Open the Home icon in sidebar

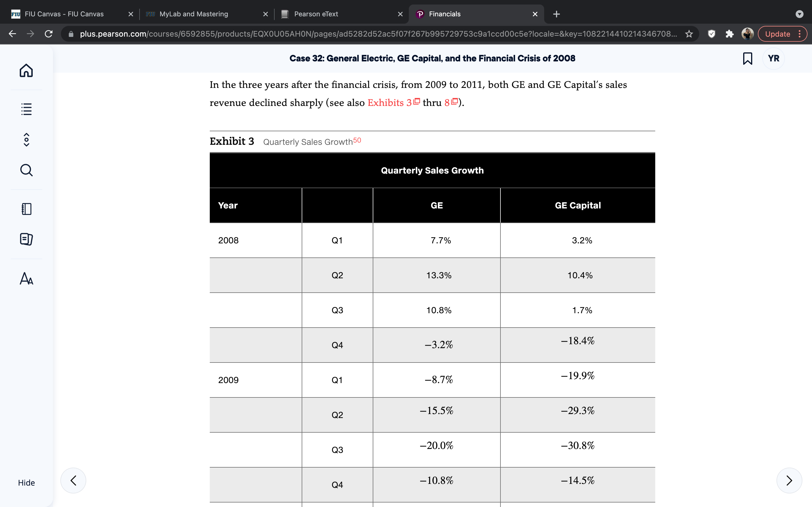point(26,70)
